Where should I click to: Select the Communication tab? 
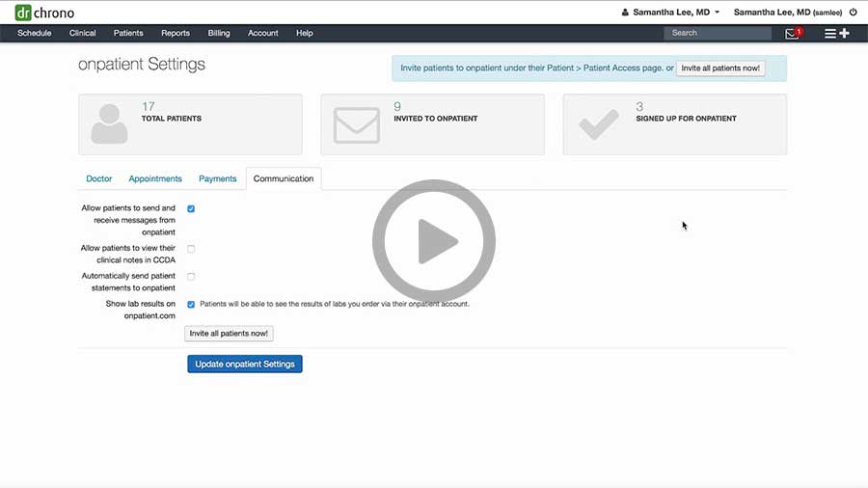[284, 178]
